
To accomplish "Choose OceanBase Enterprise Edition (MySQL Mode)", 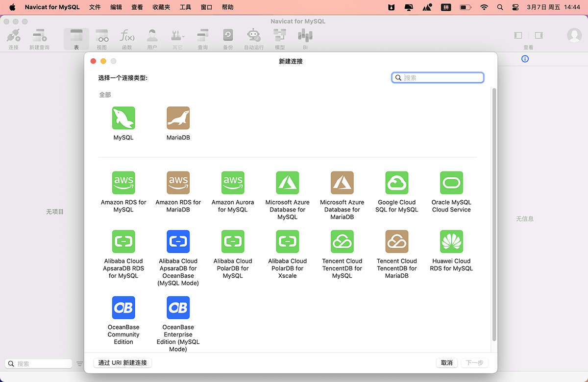I will 178,308.
